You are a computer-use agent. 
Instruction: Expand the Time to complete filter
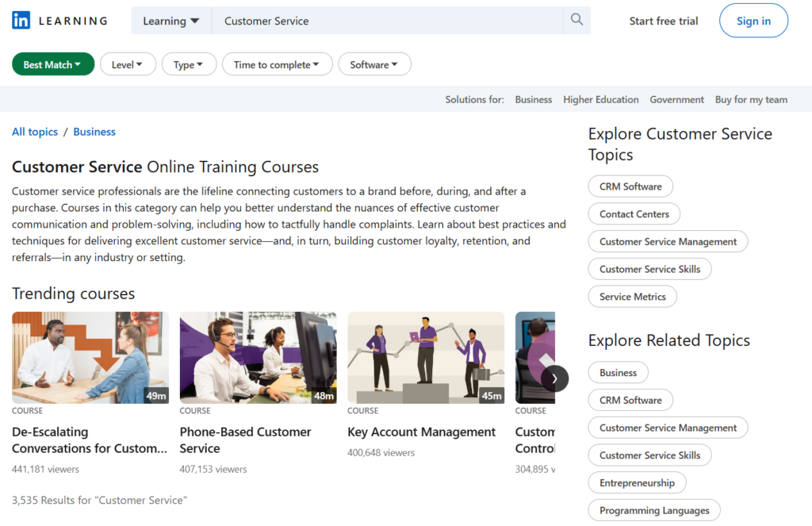277,64
